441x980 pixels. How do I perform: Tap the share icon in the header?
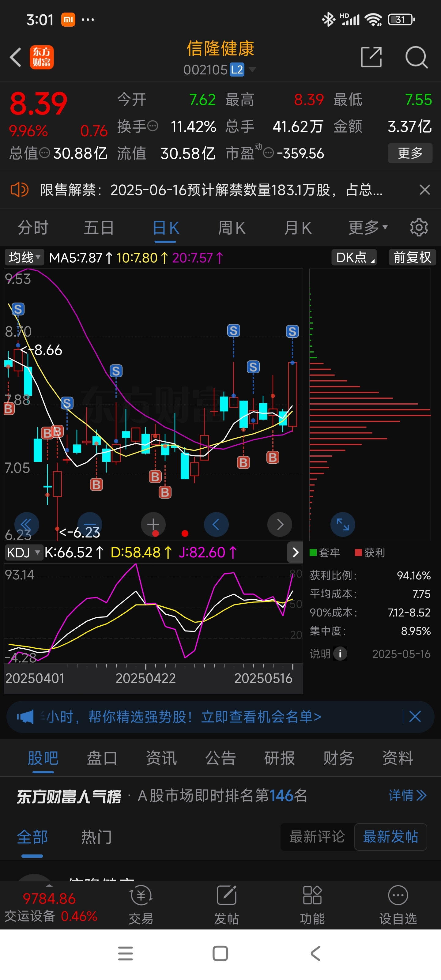(371, 58)
